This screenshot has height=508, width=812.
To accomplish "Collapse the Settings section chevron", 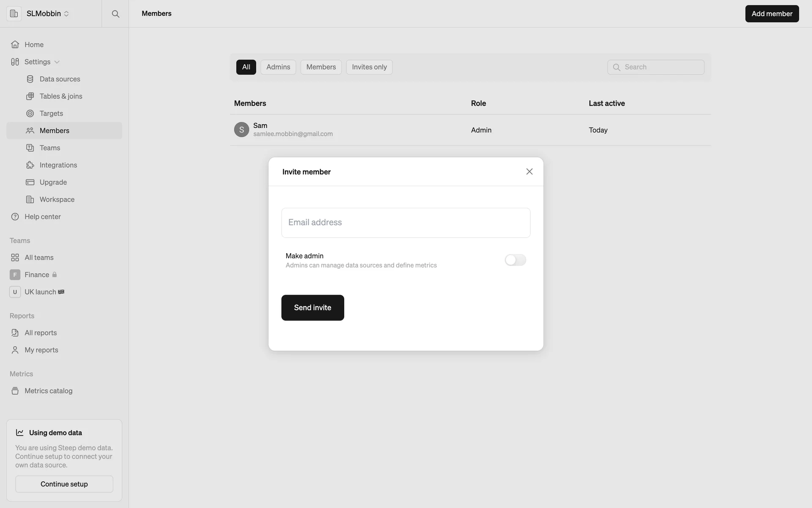I will point(57,62).
